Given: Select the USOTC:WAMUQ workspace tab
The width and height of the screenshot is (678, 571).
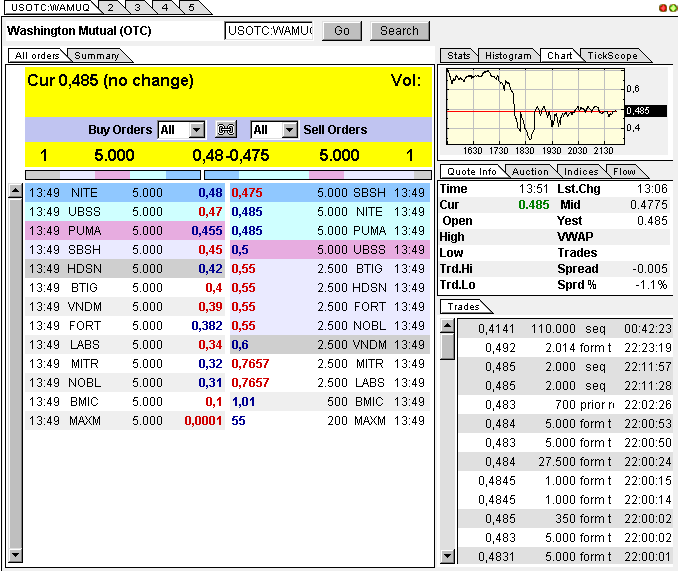Looking at the screenshot, I should [x=50, y=7].
